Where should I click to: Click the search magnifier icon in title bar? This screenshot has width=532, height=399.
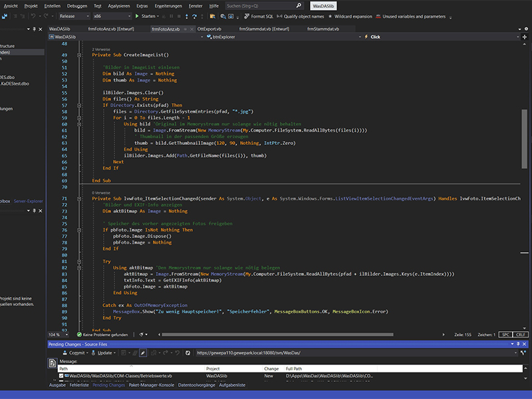pos(299,6)
